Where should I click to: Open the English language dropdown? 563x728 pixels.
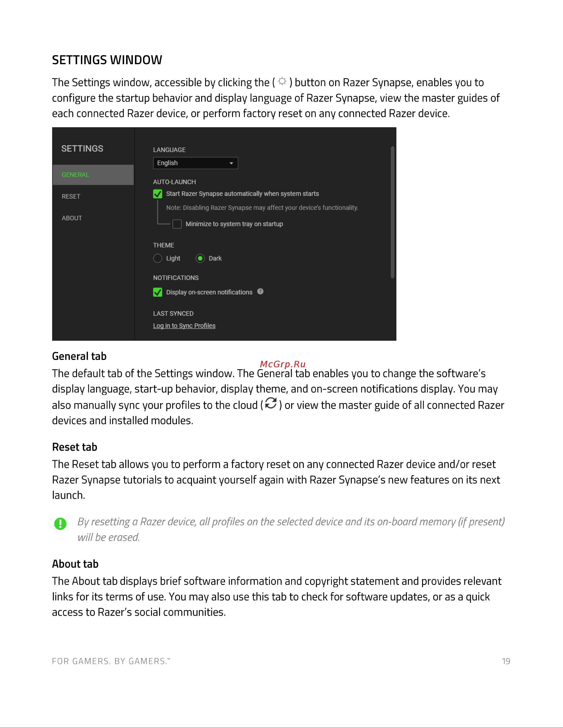tap(195, 163)
